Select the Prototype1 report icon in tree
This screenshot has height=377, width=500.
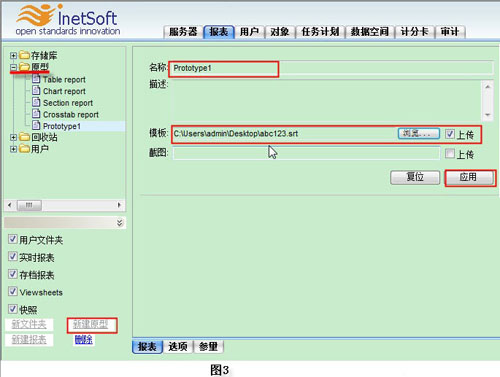[36, 125]
